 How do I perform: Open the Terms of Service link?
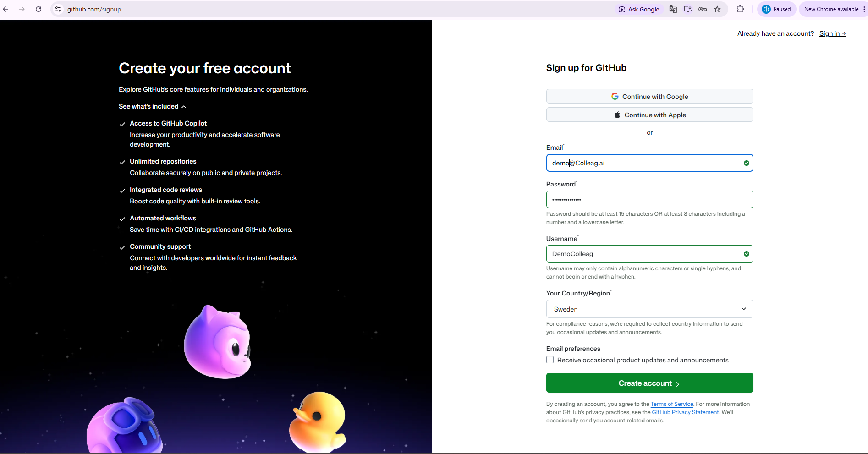(x=672, y=404)
